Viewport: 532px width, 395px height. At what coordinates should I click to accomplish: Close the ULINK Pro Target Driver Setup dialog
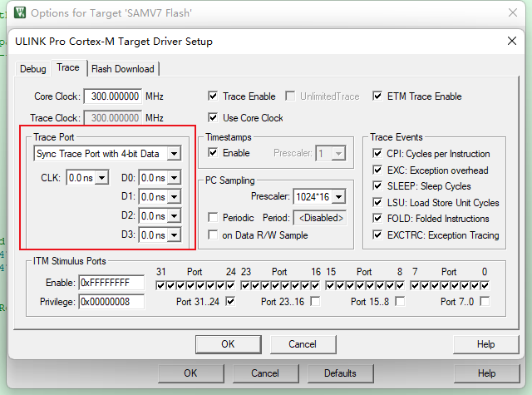(x=511, y=41)
